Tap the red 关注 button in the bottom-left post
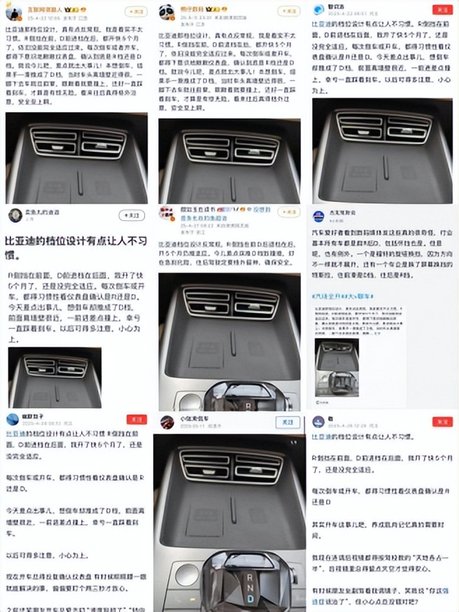 click(137, 420)
